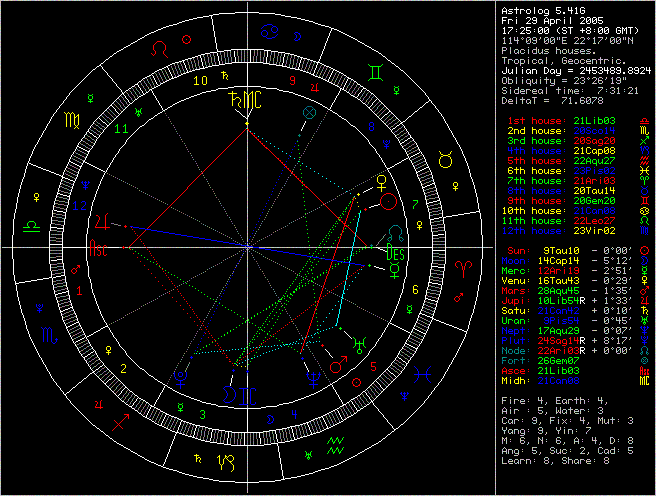656x496 pixels.
Task: Select the Part of Fortune crossed circle in wheel
Action: (310, 113)
